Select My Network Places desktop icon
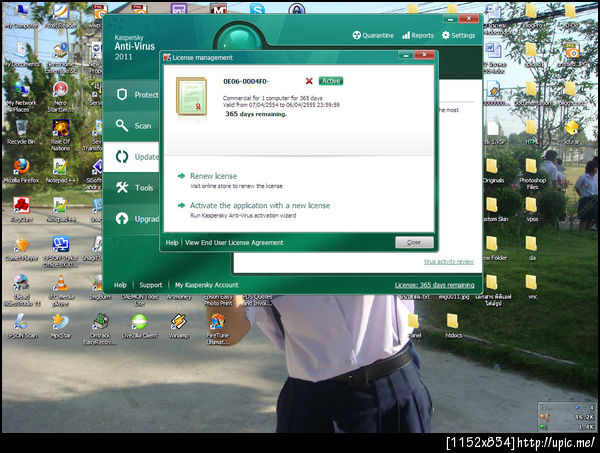Image resolution: width=600 pixels, height=453 pixels. [x=21, y=97]
